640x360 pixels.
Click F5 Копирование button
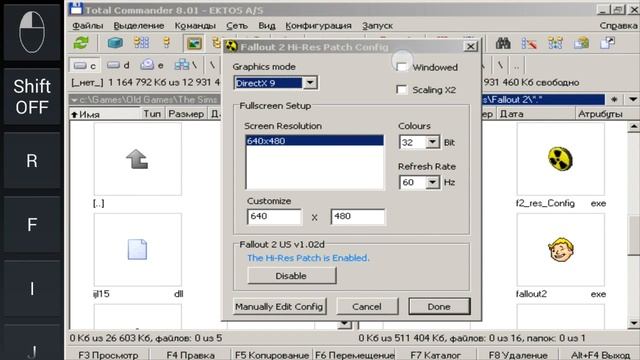coord(272,355)
